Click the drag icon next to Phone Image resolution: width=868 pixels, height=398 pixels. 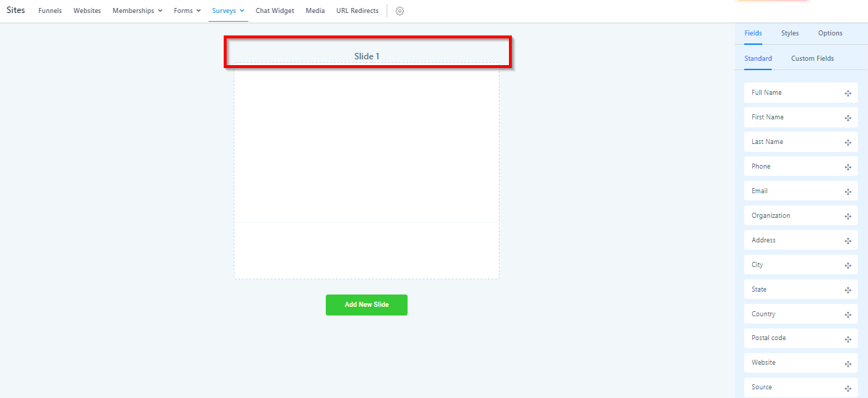tap(848, 167)
